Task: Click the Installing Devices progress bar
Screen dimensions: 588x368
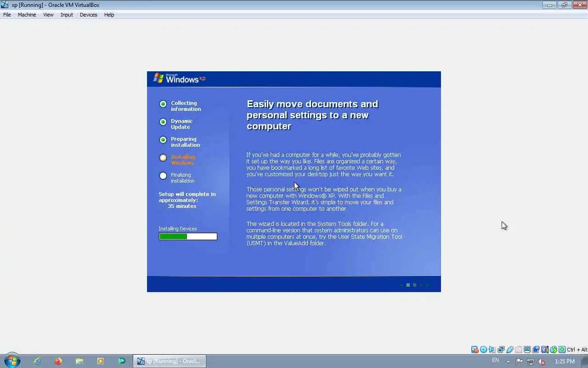Action: coord(188,236)
